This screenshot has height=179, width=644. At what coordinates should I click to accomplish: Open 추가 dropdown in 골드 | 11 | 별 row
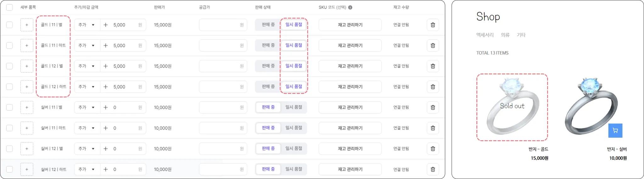click(x=87, y=25)
